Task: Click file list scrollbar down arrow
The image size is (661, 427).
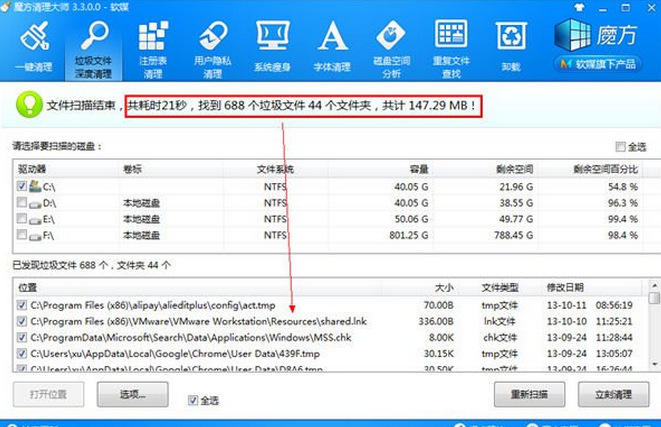Action: coord(654,365)
